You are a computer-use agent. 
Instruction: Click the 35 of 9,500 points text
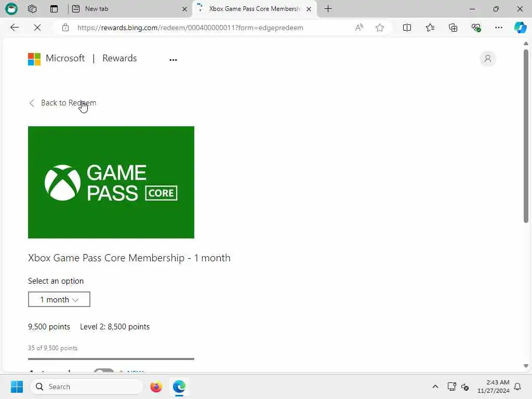point(52,348)
